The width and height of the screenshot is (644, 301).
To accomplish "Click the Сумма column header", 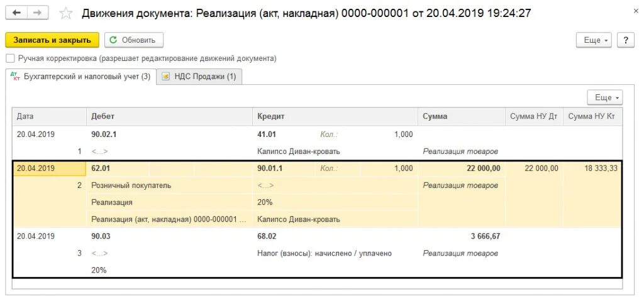I will (x=462, y=116).
